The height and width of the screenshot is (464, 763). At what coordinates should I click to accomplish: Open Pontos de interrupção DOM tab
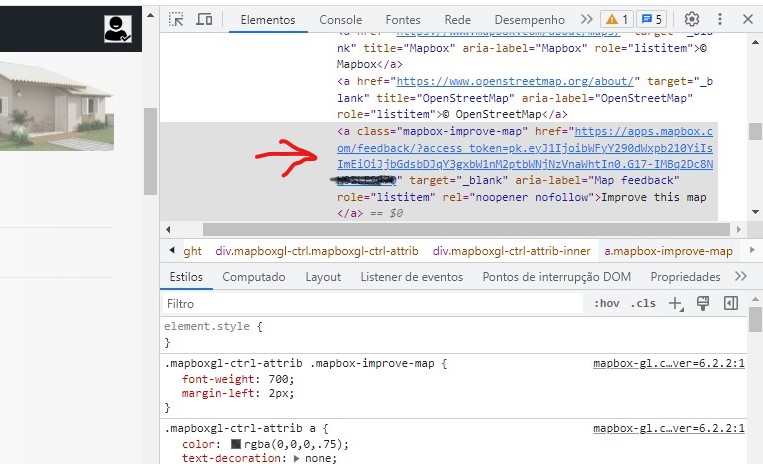(x=557, y=277)
